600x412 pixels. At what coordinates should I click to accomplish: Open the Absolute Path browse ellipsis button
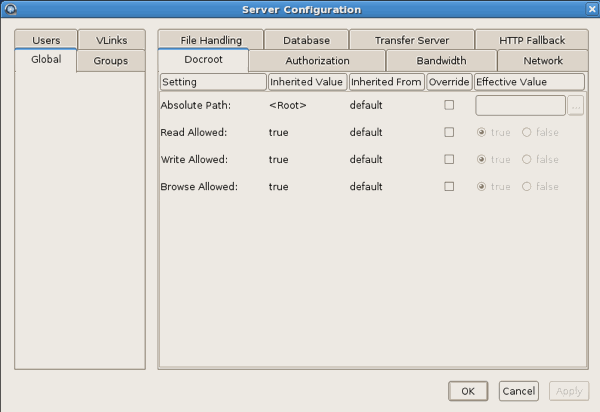click(576, 105)
